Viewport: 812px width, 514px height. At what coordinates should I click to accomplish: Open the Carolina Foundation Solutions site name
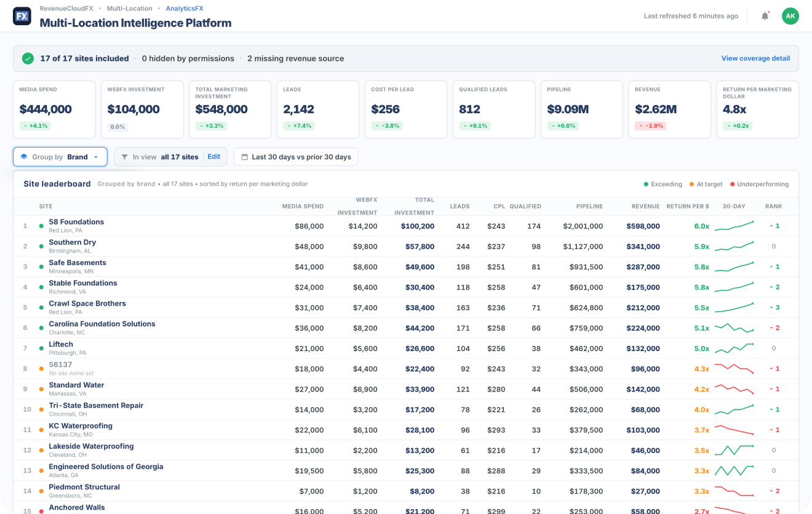pos(102,324)
